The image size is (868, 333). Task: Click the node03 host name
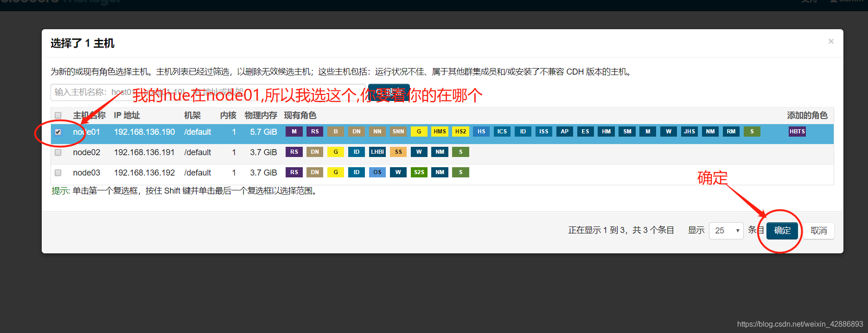point(87,173)
